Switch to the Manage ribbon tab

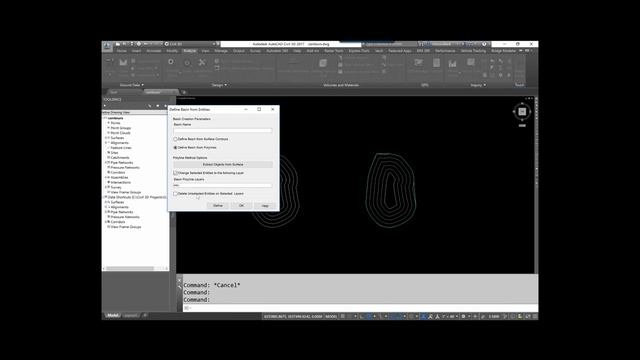coord(221,51)
